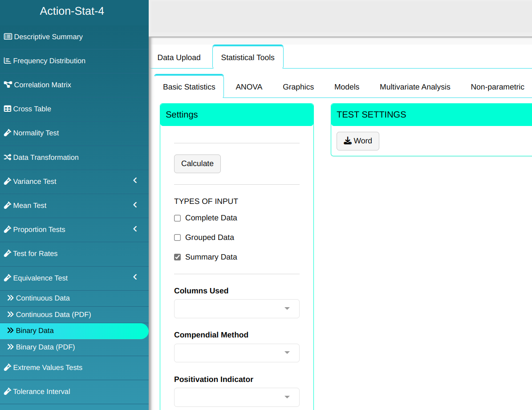Screen dimensions: 532x410
Task: Click the Tolerance Interval sidebar icon
Action: pyautogui.click(x=7, y=392)
